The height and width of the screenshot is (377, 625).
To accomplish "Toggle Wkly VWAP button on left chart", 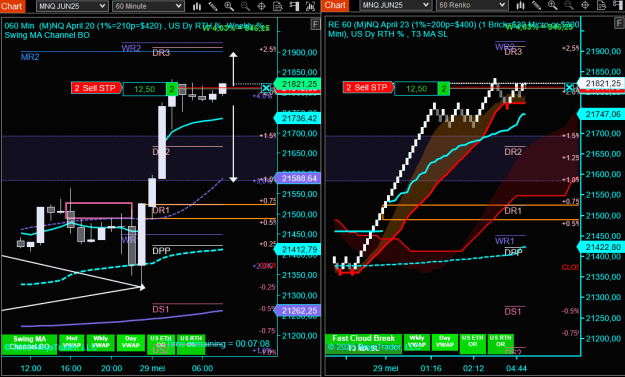I will [100, 342].
